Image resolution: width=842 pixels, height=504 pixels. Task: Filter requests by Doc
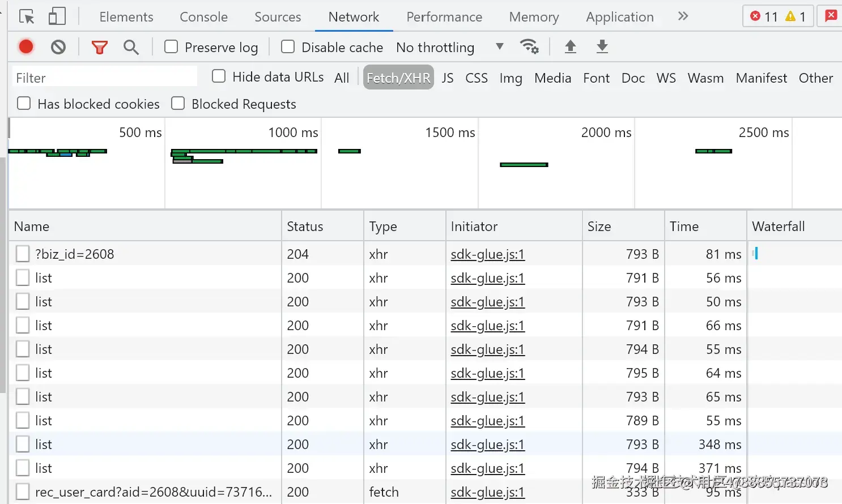pyautogui.click(x=633, y=78)
